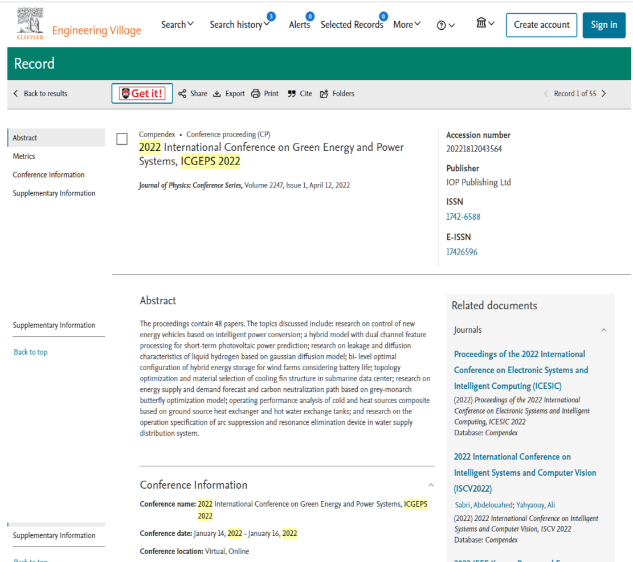The width and height of the screenshot is (633, 562).
Task: Open author Yahyaouy, Ali link
Action: pyautogui.click(x=536, y=505)
